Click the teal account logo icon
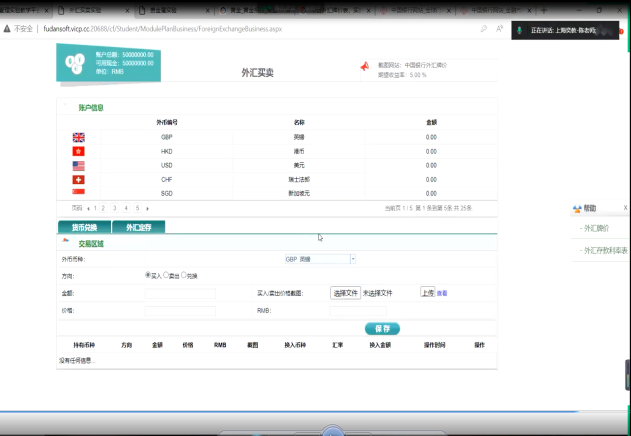 (75, 62)
